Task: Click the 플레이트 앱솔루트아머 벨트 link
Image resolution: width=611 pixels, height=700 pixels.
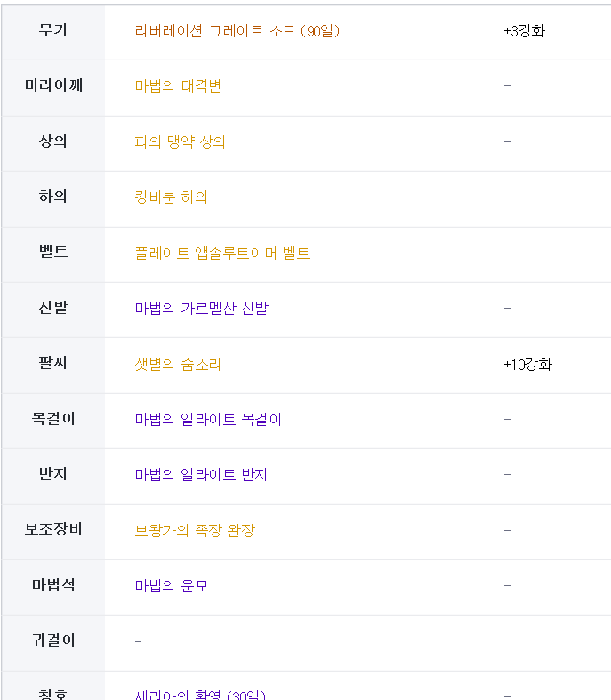Action: point(222,253)
